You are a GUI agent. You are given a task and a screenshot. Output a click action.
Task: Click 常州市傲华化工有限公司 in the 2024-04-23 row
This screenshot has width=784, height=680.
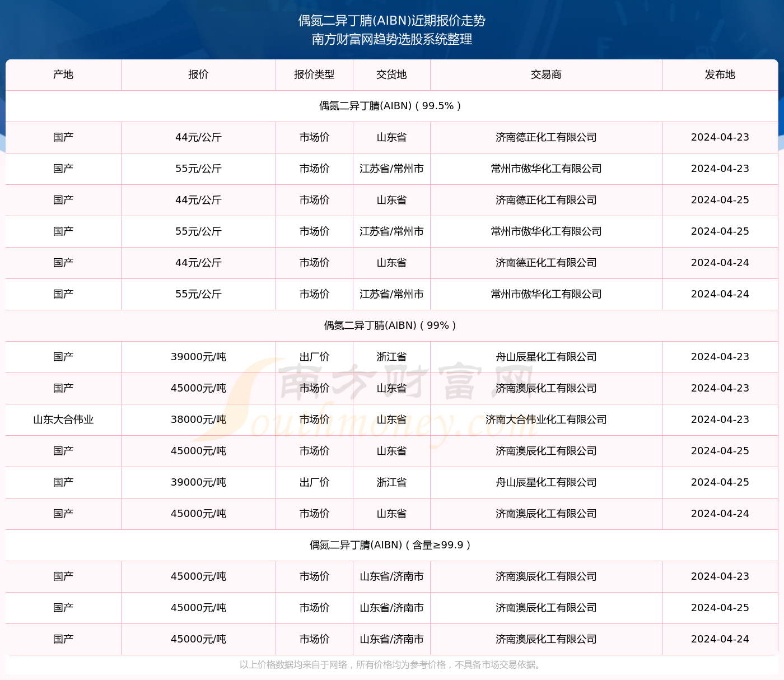pyautogui.click(x=546, y=169)
